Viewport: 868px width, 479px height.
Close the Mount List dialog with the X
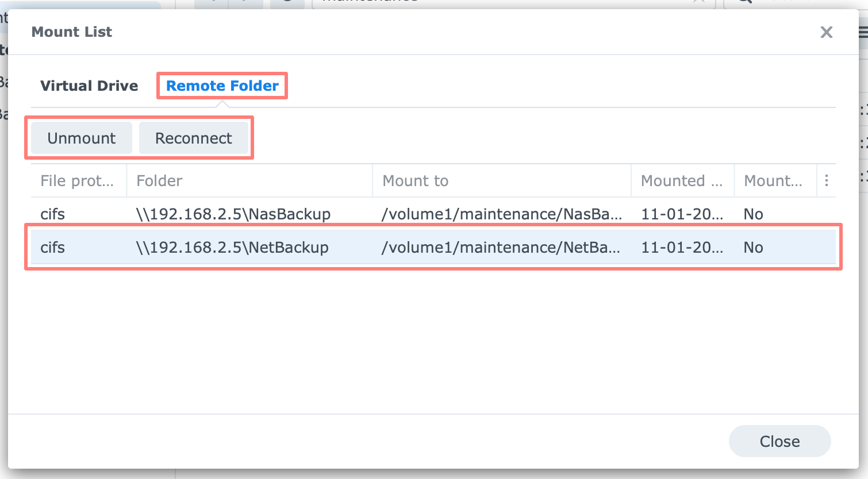point(826,32)
